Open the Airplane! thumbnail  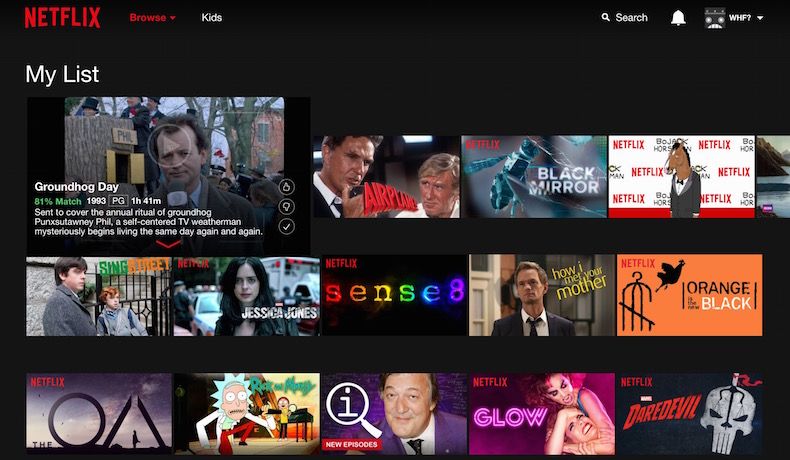386,176
